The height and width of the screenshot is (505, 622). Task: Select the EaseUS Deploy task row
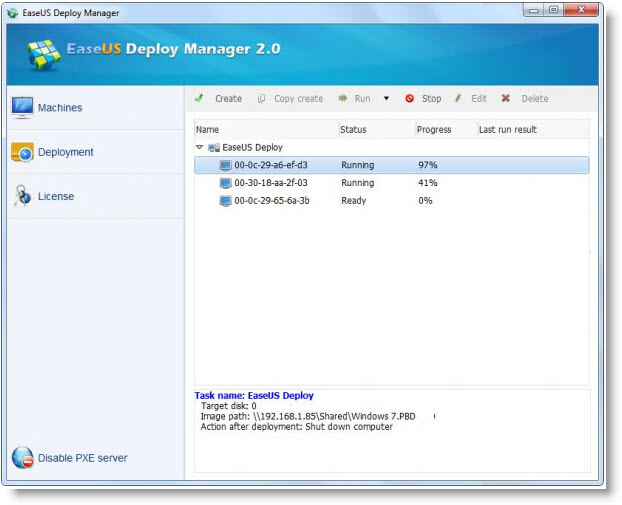coord(392,147)
